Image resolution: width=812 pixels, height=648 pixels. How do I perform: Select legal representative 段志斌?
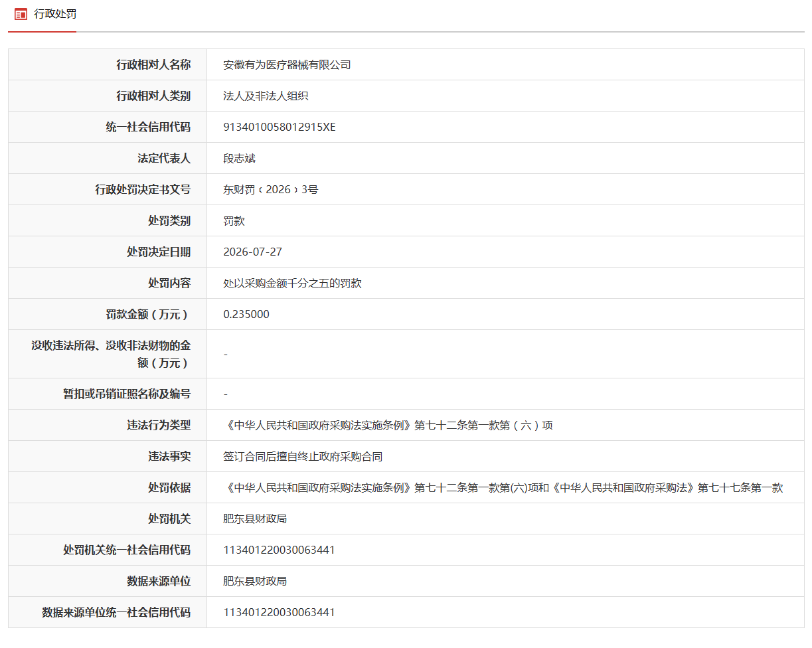pyautogui.click(x=239, y=158)
